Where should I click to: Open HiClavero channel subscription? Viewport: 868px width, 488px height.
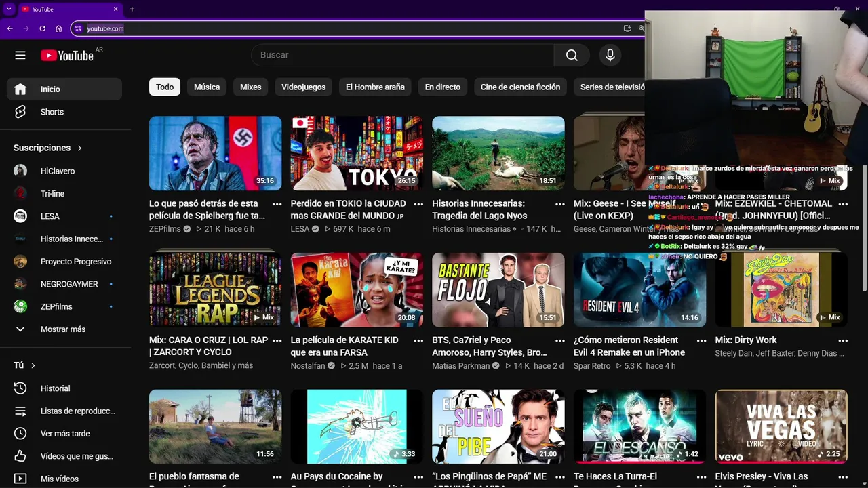coord(64,171)
